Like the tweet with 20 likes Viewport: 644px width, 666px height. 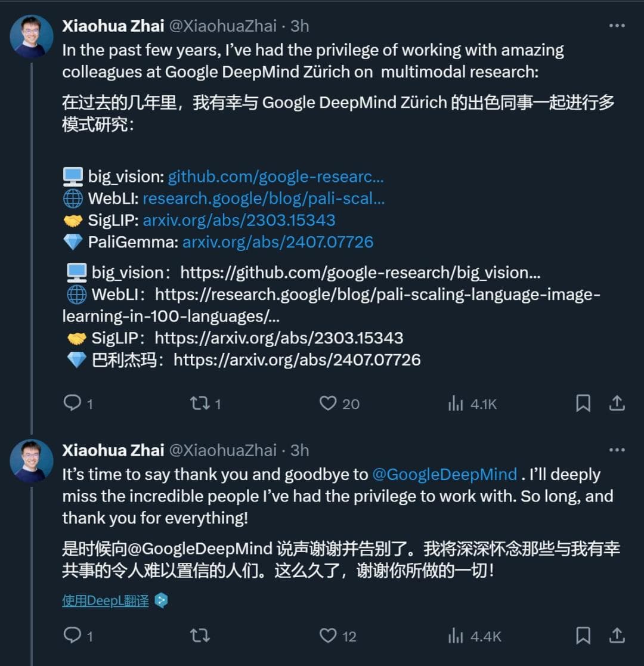pyautogui.click(x=329, y=404)
